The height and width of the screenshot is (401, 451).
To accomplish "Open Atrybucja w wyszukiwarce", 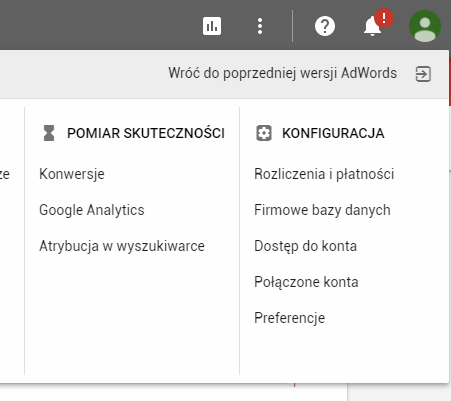I will tap(122, 246).
